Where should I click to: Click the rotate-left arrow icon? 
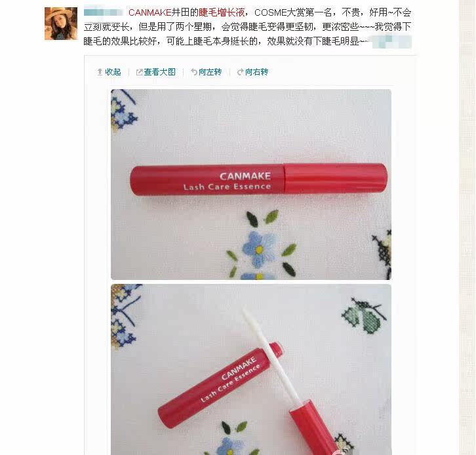(x=194, y=72)
